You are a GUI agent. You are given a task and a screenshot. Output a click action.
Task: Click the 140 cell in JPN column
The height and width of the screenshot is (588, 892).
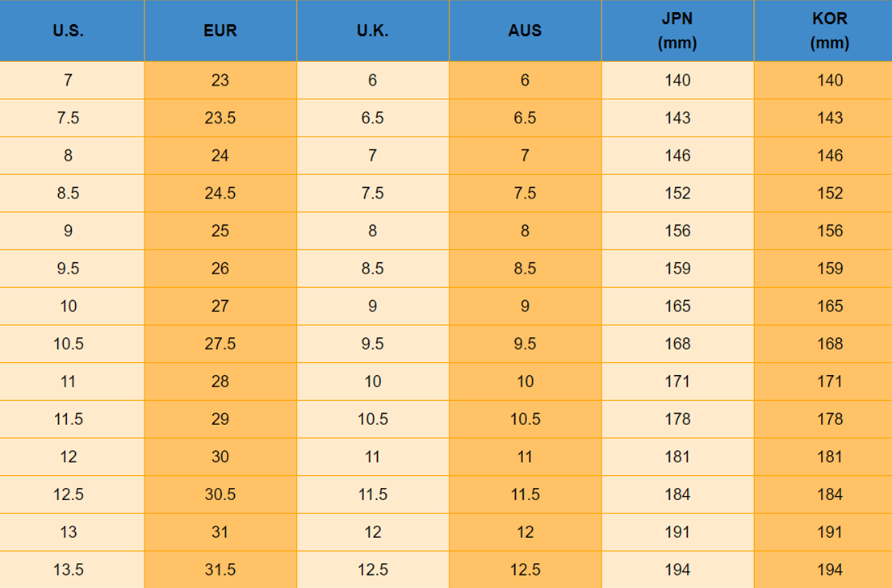(677, 81)
